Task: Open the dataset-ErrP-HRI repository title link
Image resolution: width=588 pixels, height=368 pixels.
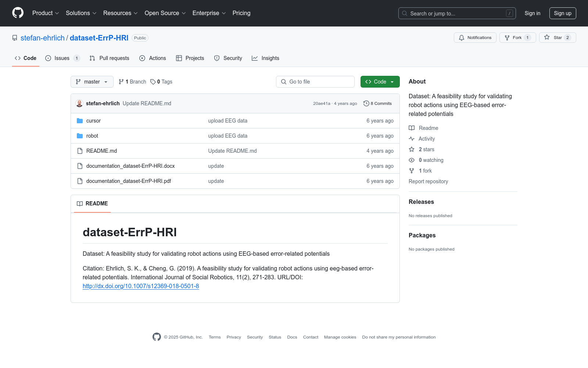Action: (x=99, y=38)
